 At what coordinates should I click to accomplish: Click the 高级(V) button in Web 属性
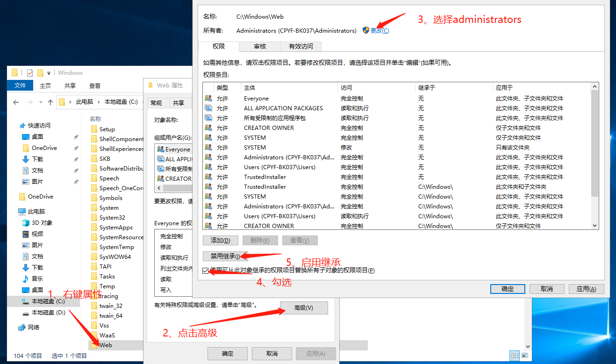(304, 308)
